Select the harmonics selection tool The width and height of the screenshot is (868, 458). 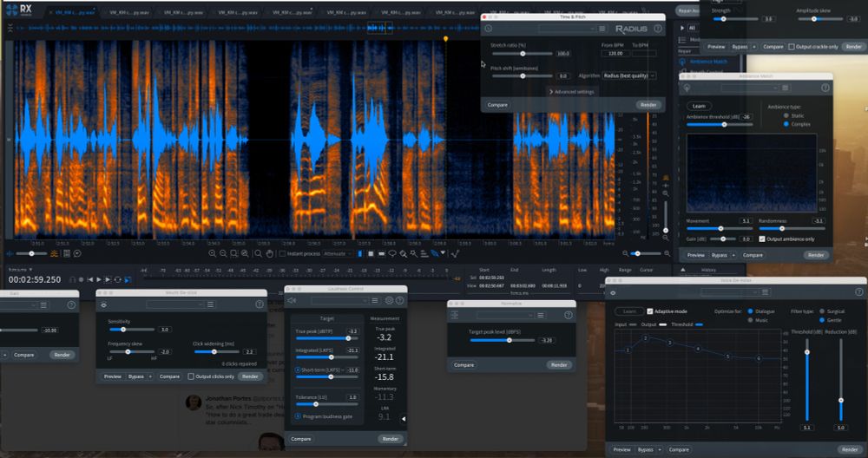[x=424, y=253]
